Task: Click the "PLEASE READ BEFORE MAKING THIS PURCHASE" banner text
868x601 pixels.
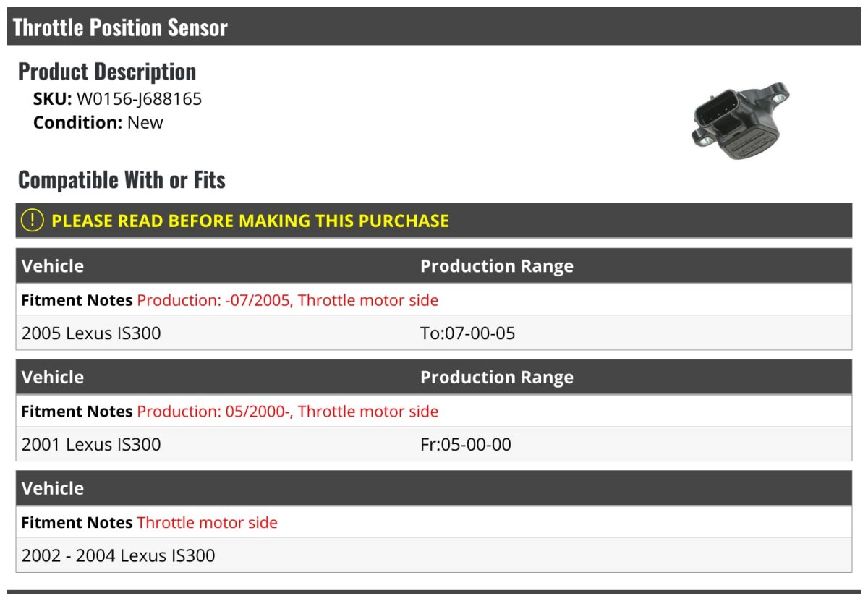Action: coord(250,221)
